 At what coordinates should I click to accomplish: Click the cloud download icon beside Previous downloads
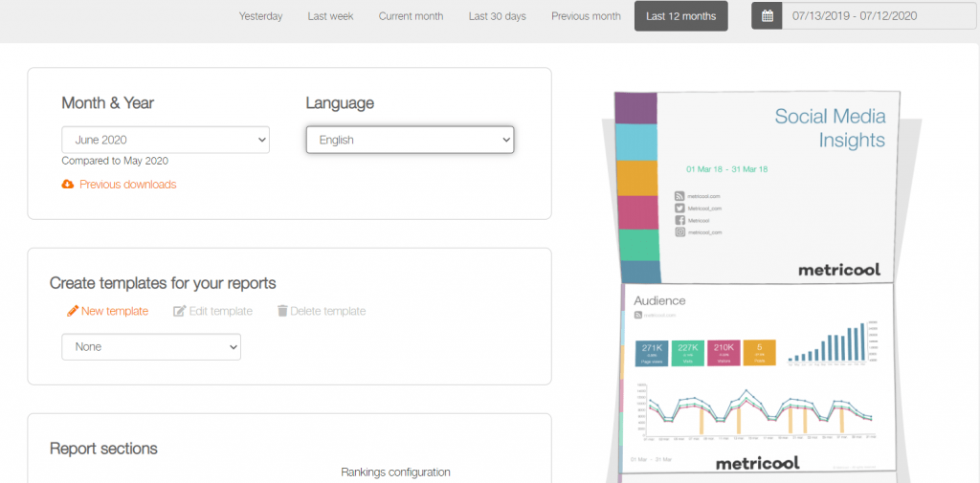click(x=68, y=185)
